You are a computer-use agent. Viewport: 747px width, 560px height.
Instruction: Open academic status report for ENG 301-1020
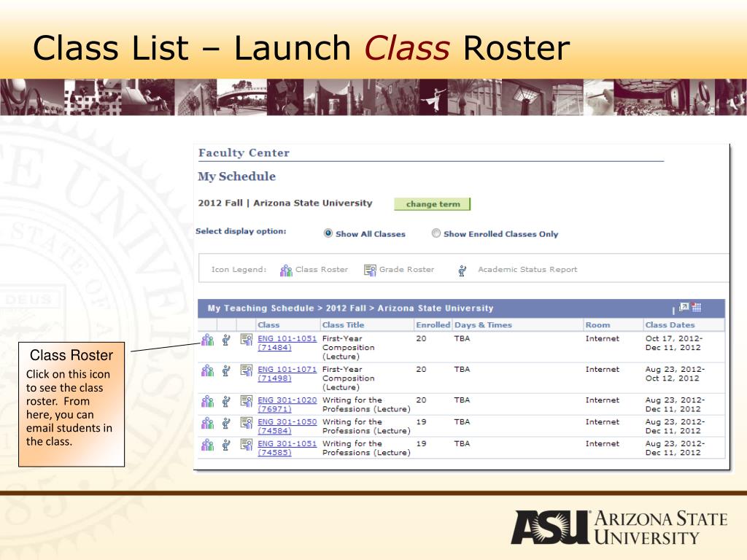(x=226, y=402)
